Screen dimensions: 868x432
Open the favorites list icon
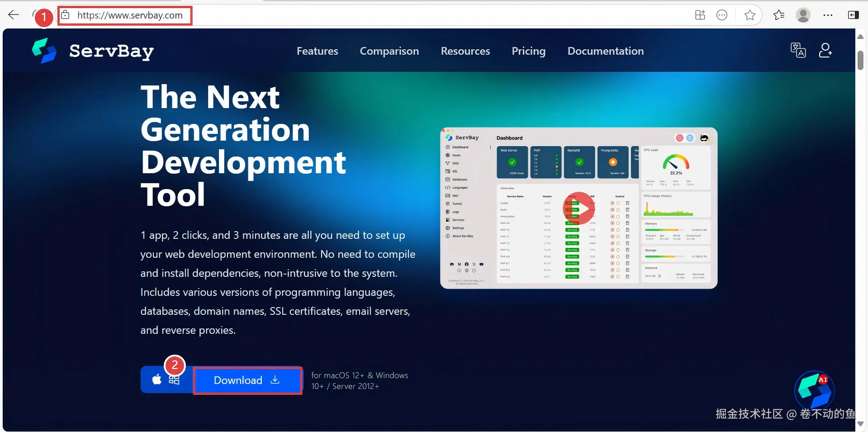[x=779, y=15]
